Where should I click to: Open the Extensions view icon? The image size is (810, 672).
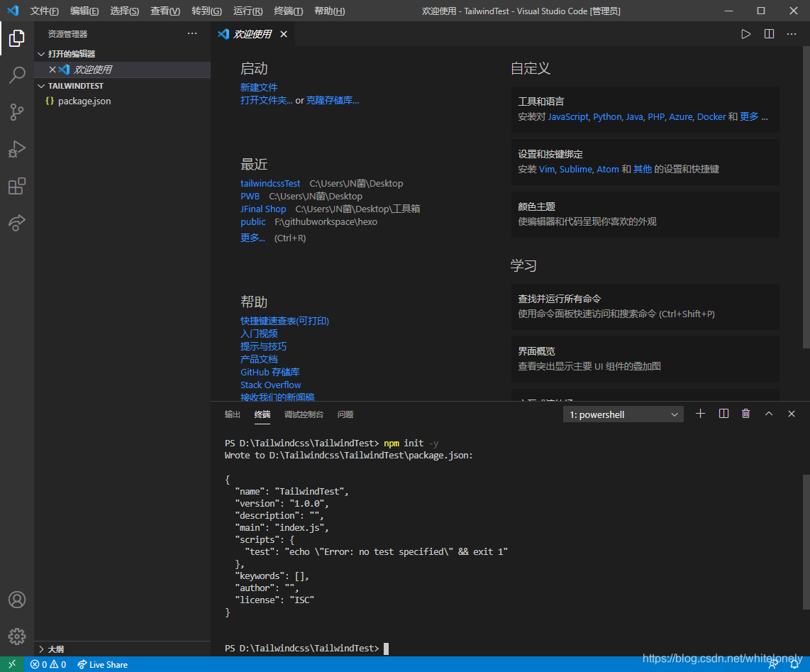(x=16, y=186)
